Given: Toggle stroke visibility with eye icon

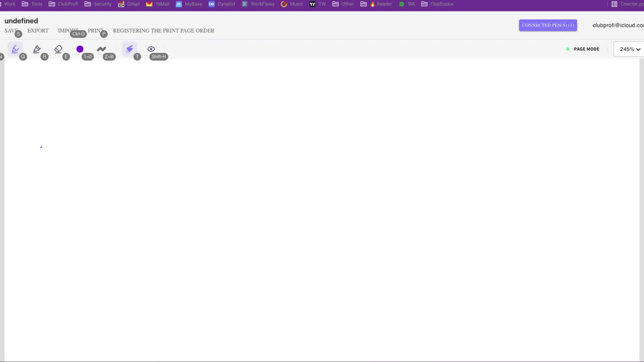Looking at the screenshot, I should click(151, 49).
